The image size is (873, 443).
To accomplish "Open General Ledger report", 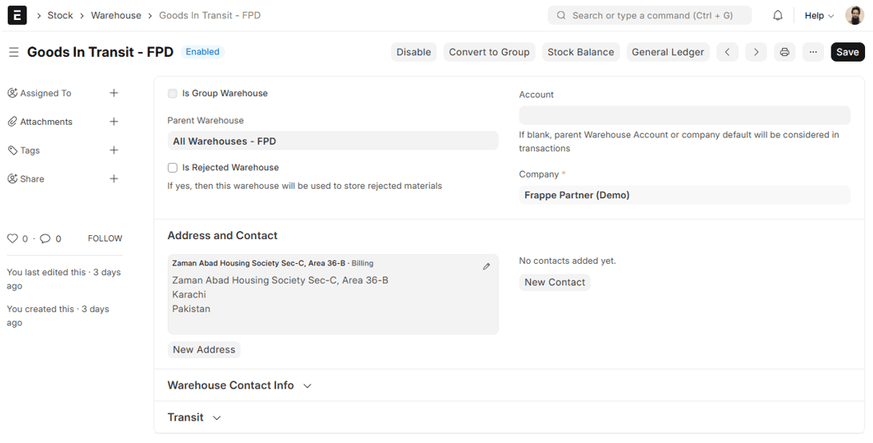I will [x=668, y=52].
